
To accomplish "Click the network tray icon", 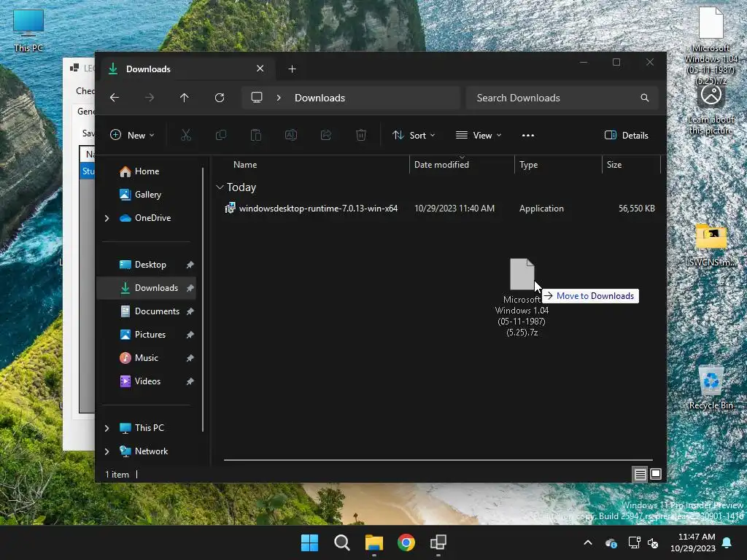I will click(x=634, y=542).
